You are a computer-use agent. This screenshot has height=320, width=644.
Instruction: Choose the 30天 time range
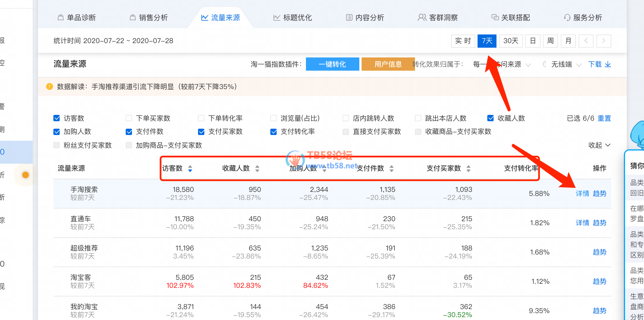click(x=511, y=41)
